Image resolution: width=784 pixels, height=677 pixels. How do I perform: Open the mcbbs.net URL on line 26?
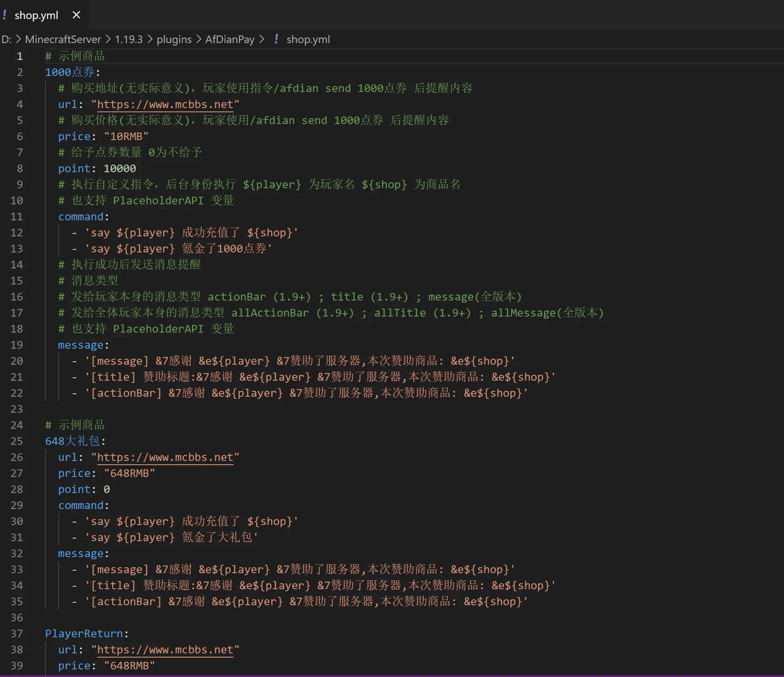(165, 457)
